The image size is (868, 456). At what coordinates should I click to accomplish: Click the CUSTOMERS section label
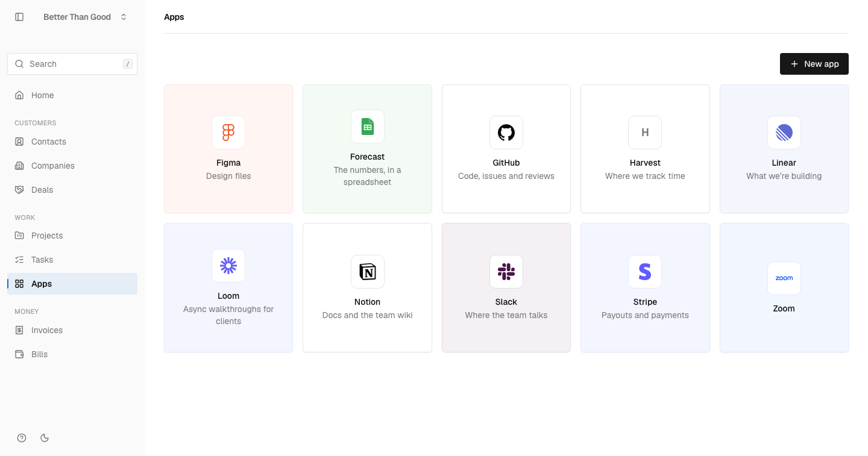[x=36, y=123]
